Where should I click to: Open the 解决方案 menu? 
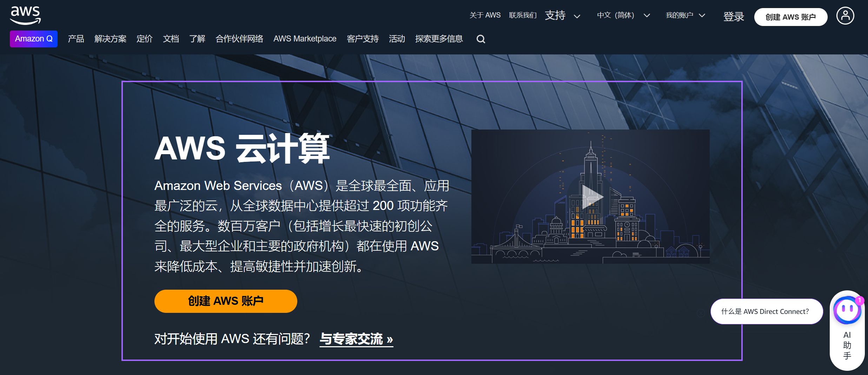tap(110, 39)
